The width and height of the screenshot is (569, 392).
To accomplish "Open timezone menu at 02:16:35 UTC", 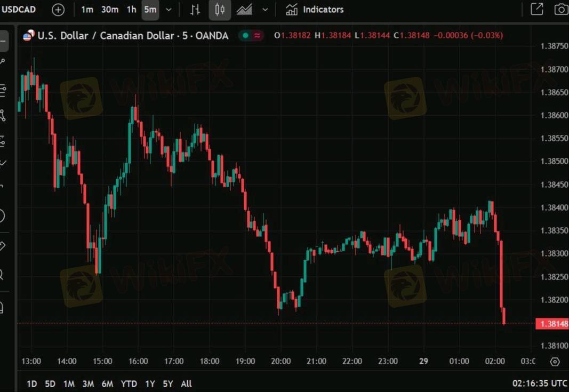I will pyautogui.click(x=540, y=383).
